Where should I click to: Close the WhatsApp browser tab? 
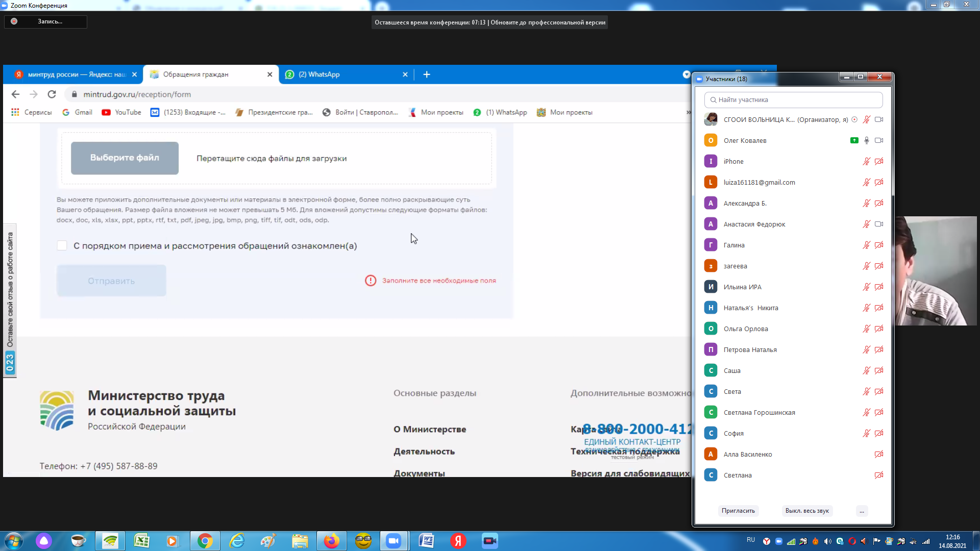[405, 74]
